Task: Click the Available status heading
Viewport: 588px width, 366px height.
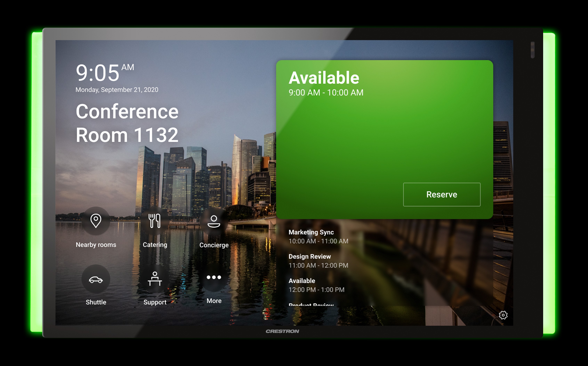Action: (324, 78)
